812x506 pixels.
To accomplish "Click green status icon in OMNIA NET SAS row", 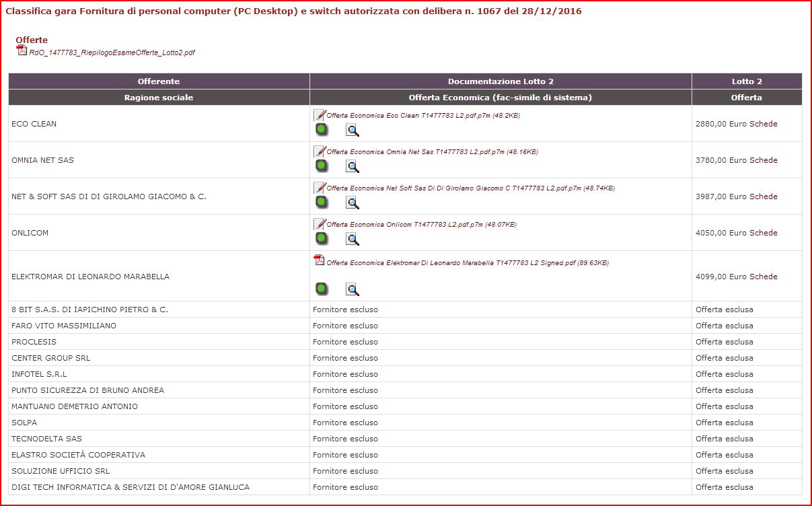I will [x=322, y=166].
